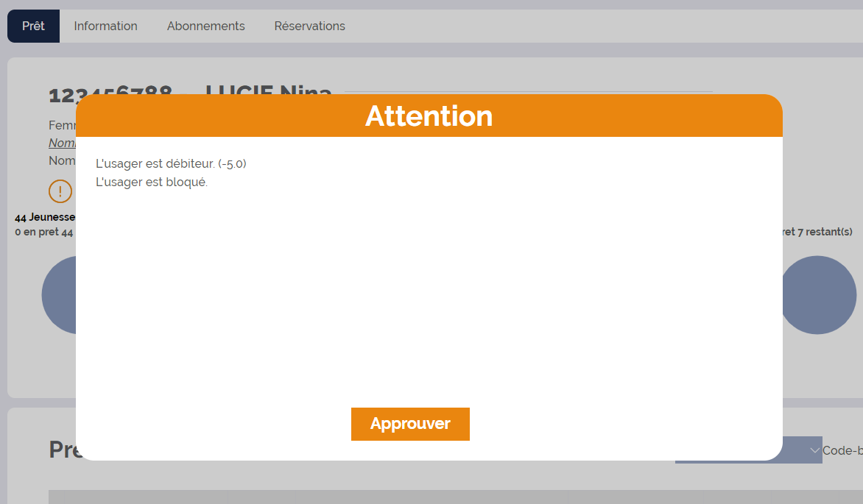This screenshot has height=504, width=863.
Task: Click the orange warning exclamation icon
Action: click(60, 191)
